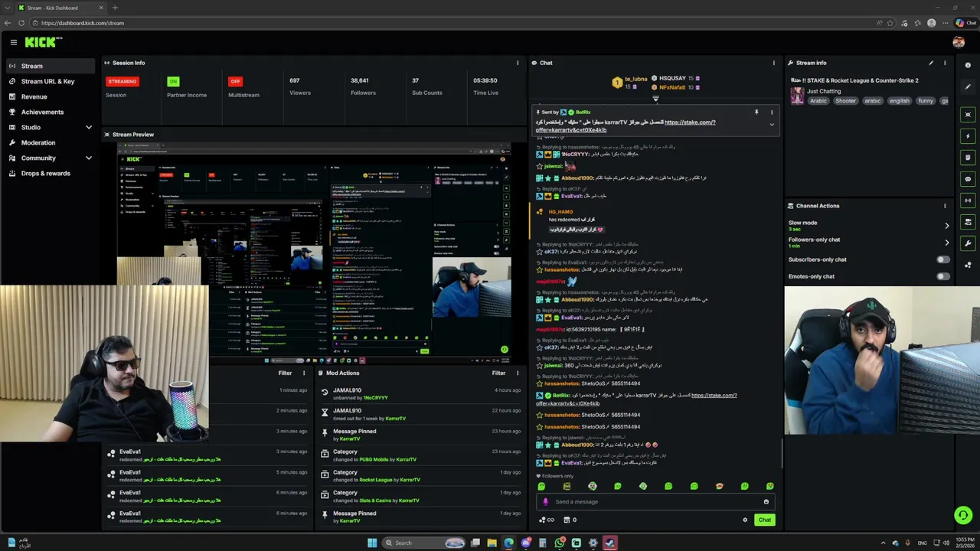The height and width of the screenshot is (551, 980).
Task: Open the emoji picker in message box
Action: coord(766,502)
